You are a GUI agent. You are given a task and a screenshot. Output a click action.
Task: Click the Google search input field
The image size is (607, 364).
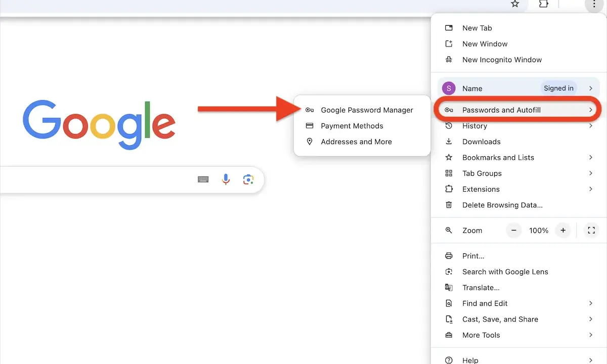(x=132, y=179)
